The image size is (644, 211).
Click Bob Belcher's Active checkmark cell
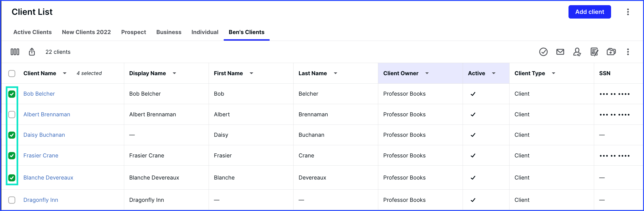pyautogui.click(x=473, y=94)
